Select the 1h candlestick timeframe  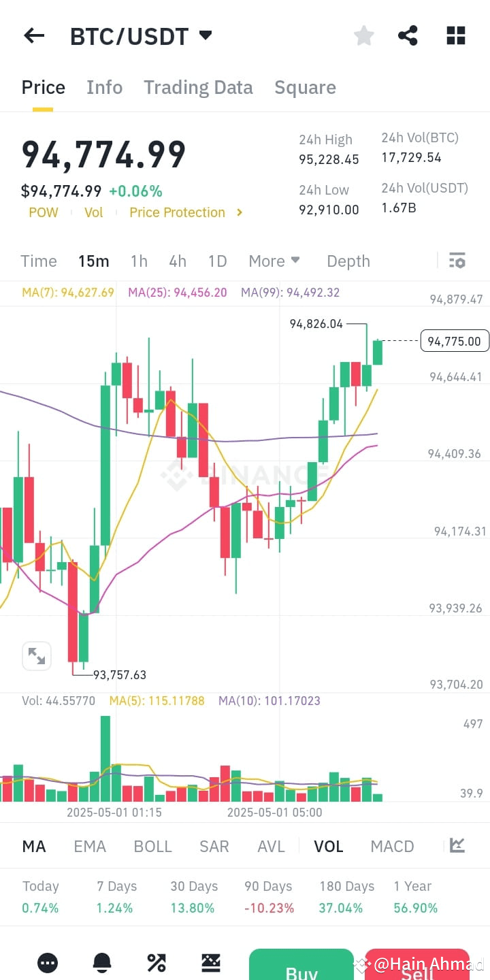[x=139, y=261]
